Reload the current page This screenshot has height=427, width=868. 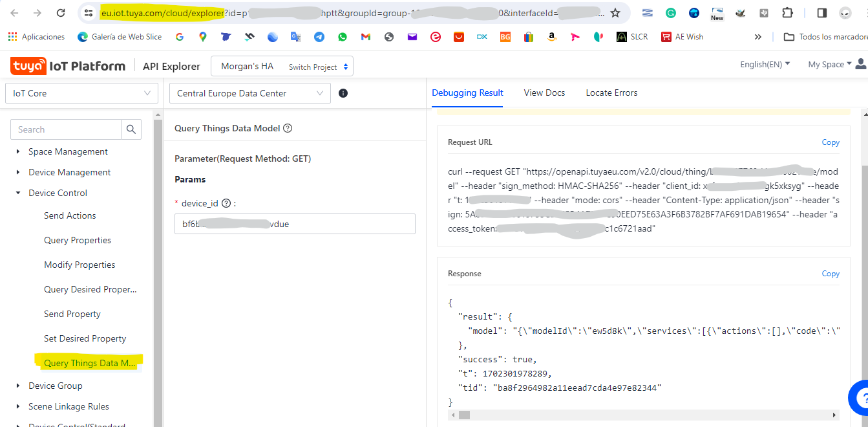61,13
